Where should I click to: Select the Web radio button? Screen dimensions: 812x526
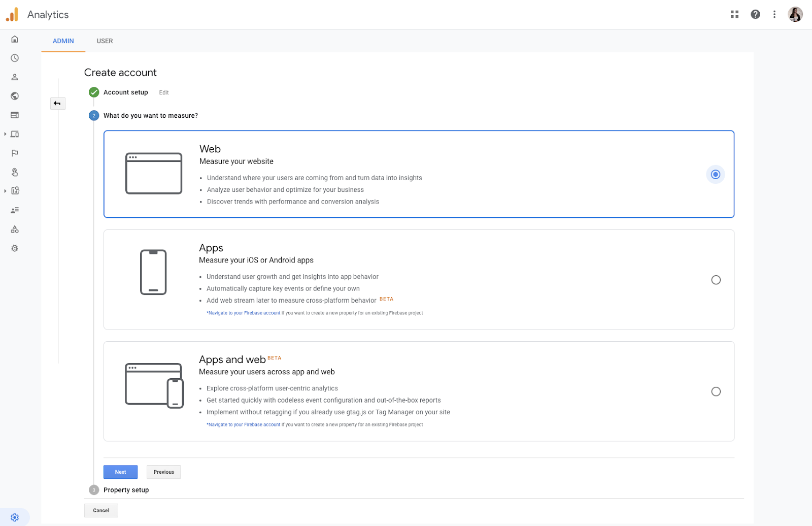tap(716, 175)
